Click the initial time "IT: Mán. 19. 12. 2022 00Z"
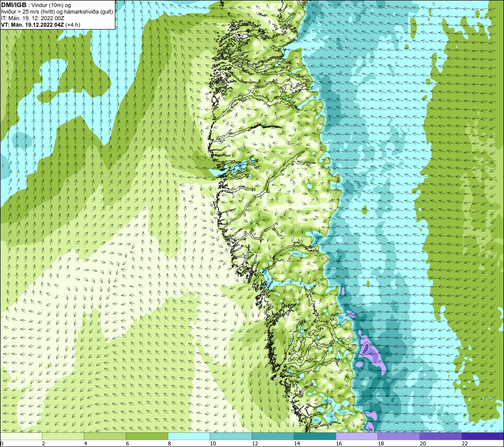 (x=32, y=18)
